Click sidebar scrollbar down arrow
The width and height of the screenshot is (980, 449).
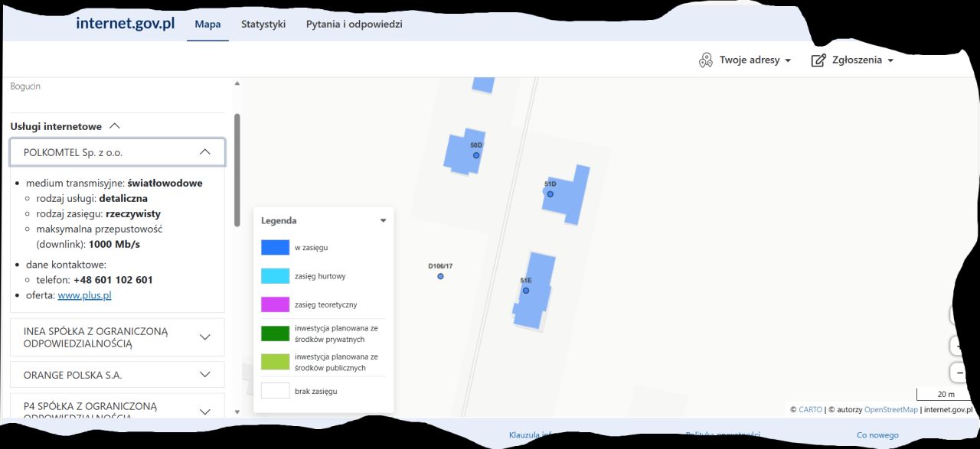click(x=237, y=412)
